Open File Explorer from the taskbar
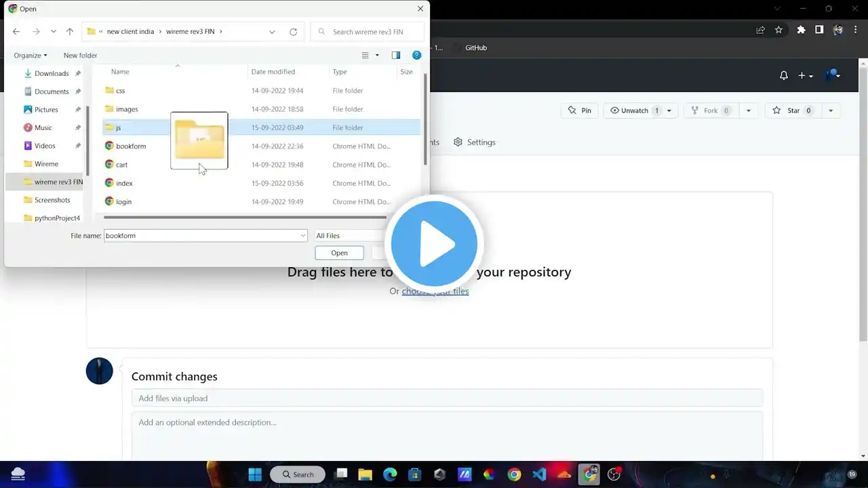Screen dimensions: 868x488 (x=366, y=474)
